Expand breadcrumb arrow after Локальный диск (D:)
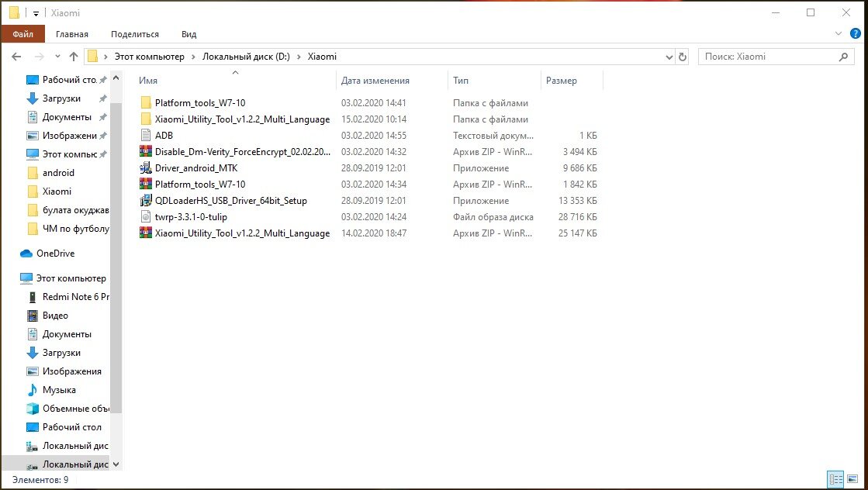The width and height of the screenshot is (868, 490). pyautogui.click(x=299, y=57)
